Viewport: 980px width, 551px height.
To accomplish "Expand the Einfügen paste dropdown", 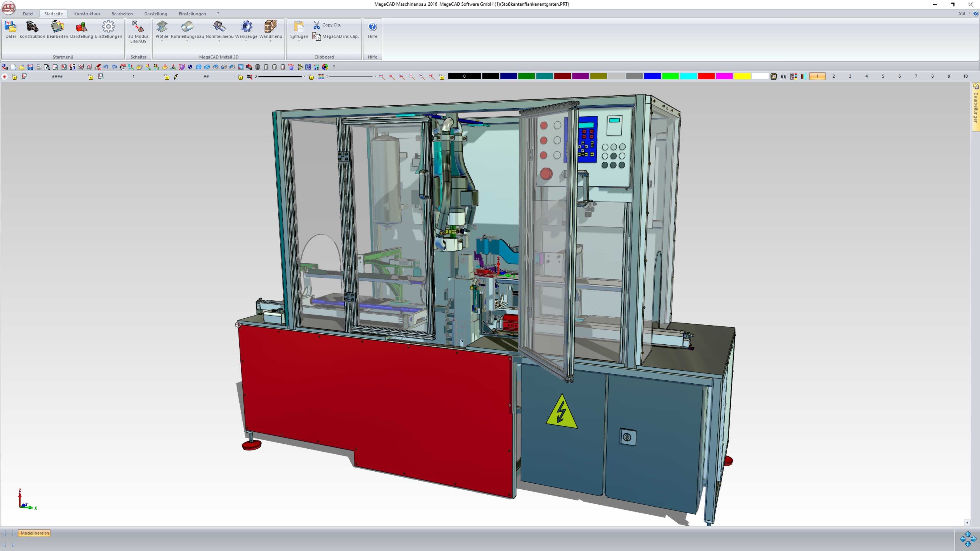I will [299, 41].
